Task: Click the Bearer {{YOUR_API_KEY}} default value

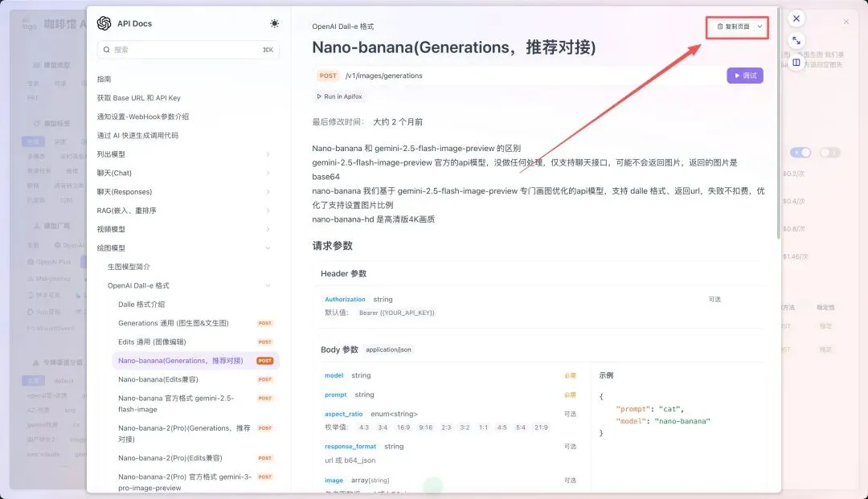Action: (397, 313)
